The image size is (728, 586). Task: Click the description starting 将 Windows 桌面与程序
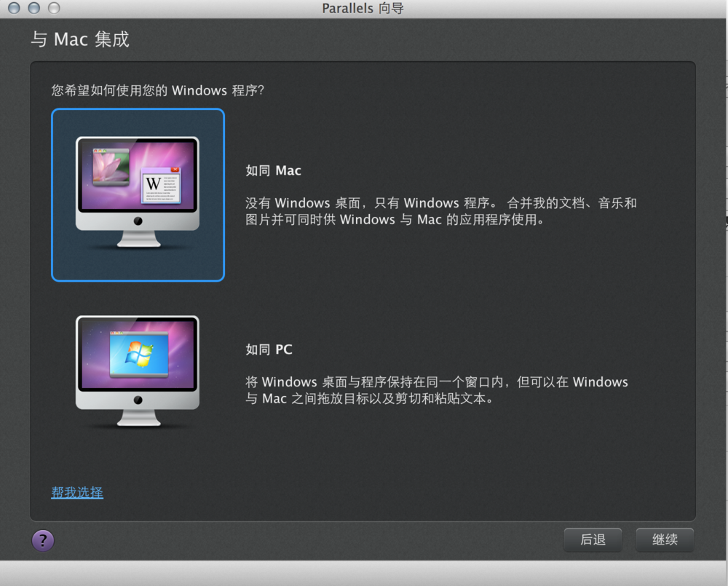click(436, 390)
